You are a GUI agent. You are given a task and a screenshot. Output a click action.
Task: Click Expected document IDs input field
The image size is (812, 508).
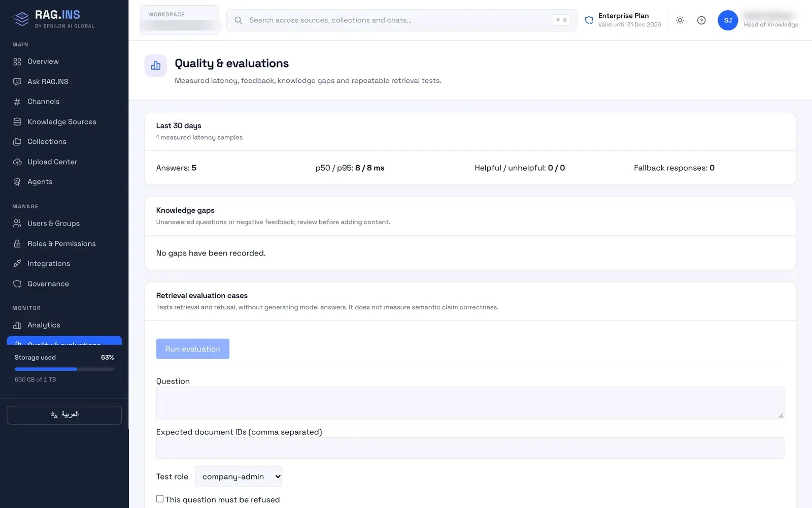point(470,448)
